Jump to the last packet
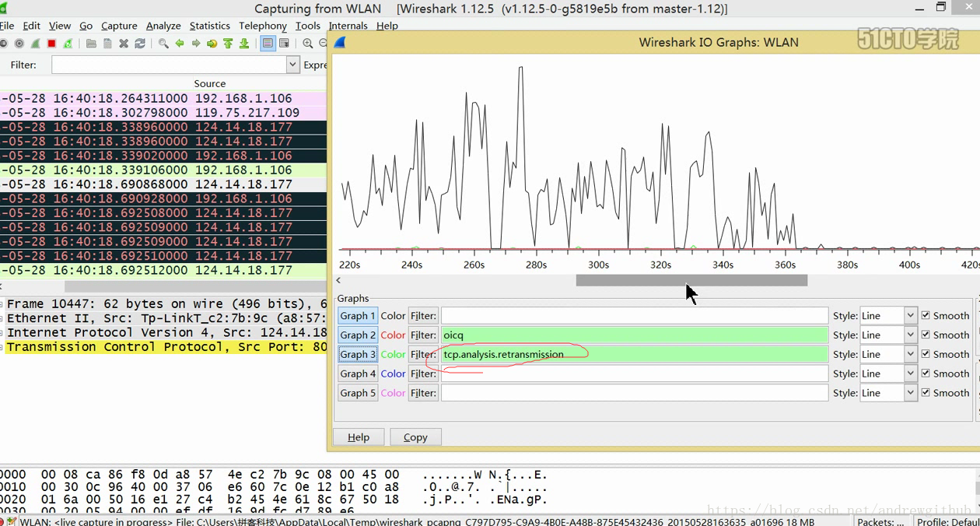 pyautogui.click(x=244, y=44)
